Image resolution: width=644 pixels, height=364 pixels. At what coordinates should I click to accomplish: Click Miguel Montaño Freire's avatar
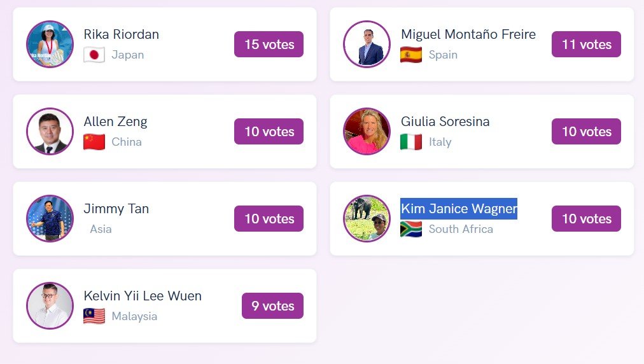pyautogui.click(x=367, y=45)
